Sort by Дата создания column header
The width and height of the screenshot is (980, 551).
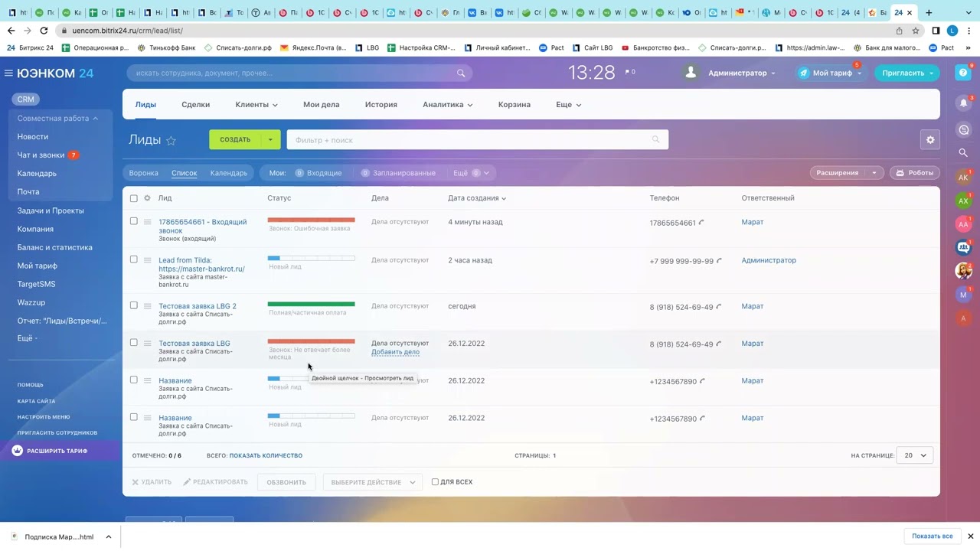[x=477, y=198]
